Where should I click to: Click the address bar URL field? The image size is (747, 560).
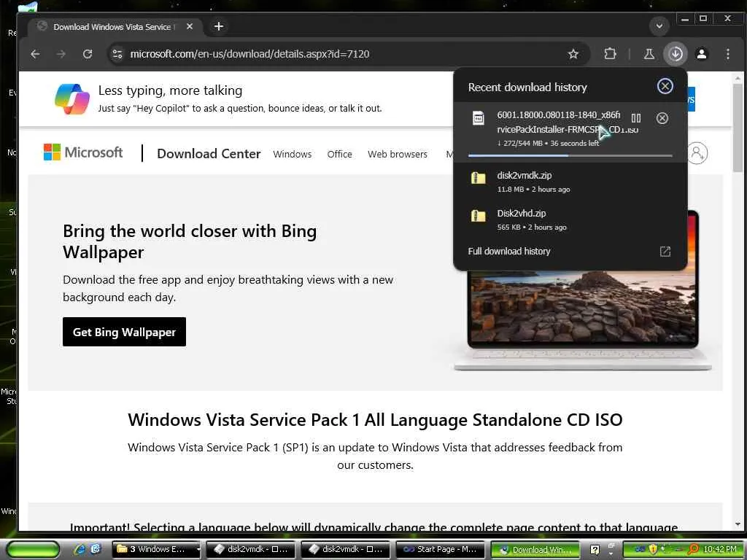pos(333,54)
